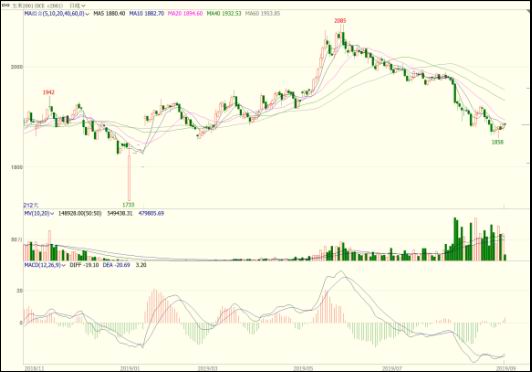Click the DEA -20.69 reading
This screenshot has width=532, height=372.
116,265
